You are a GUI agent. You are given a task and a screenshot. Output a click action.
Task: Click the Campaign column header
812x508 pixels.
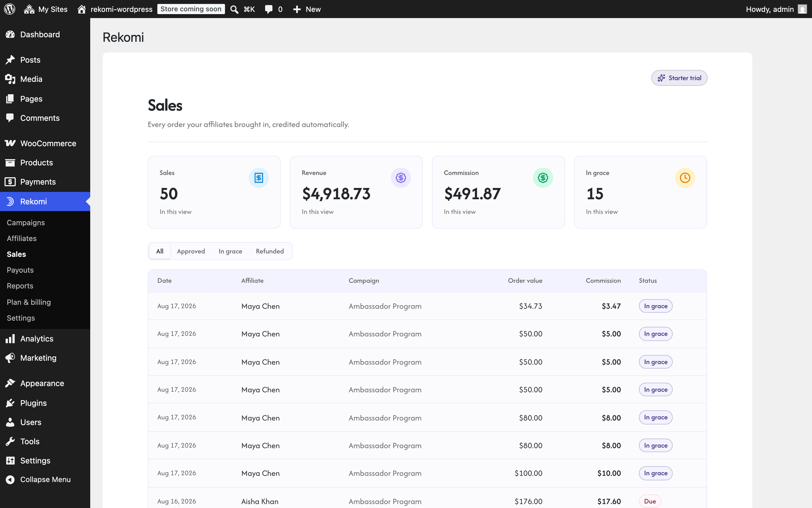click(364, 281)
